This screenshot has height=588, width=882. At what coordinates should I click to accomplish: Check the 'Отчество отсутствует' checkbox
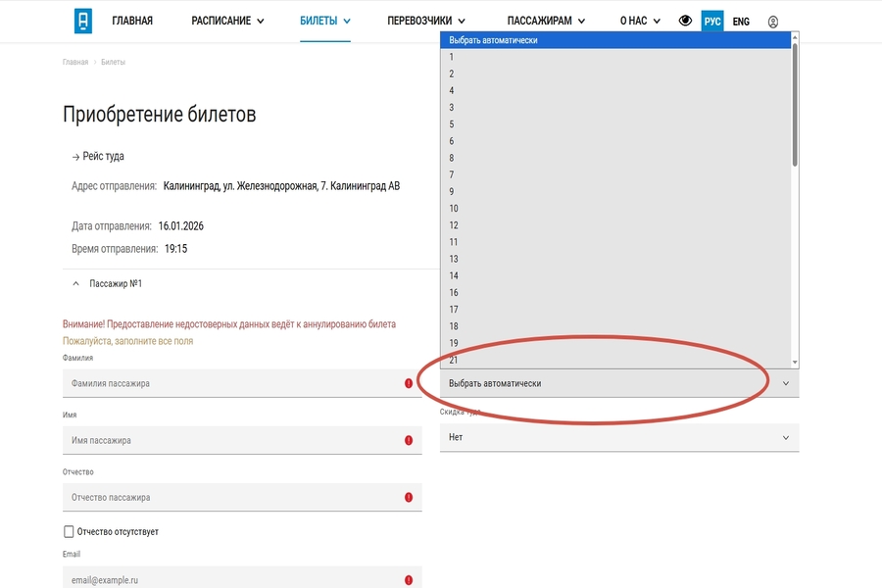click(x=69, y=532)
